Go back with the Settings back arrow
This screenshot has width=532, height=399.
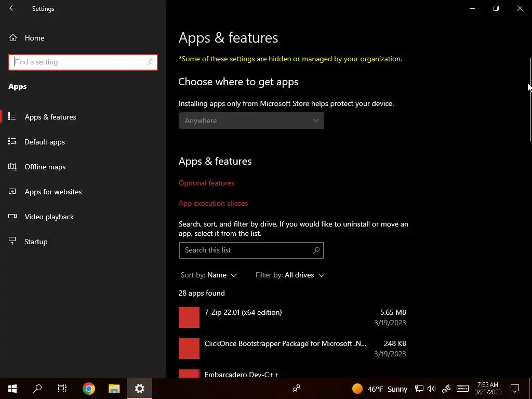(x=12, y=8)
